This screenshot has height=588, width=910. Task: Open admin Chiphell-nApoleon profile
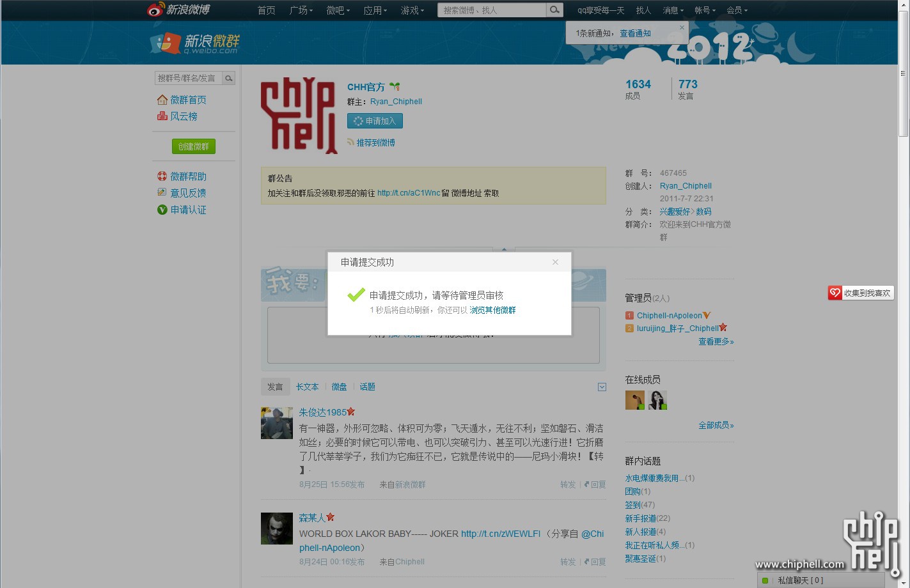(669, 316)
